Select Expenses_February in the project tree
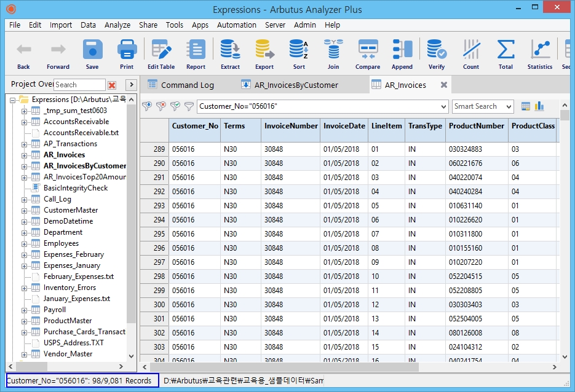575x392 pixels. coord(74,254)
